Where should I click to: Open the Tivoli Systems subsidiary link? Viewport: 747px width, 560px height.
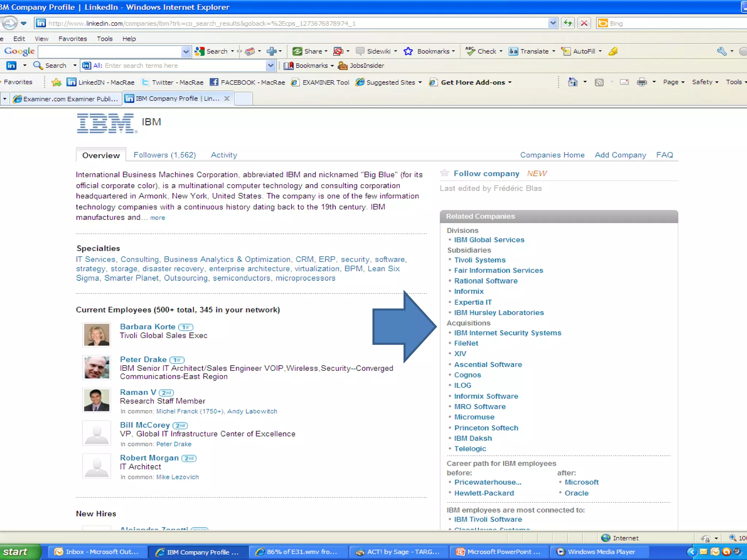coord(480,260)
